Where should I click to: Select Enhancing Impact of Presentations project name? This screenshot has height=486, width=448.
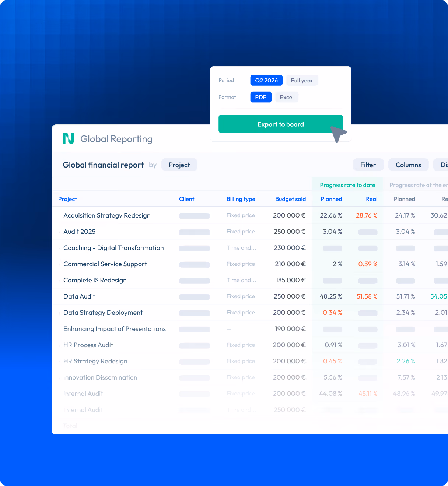click(115, 329)
